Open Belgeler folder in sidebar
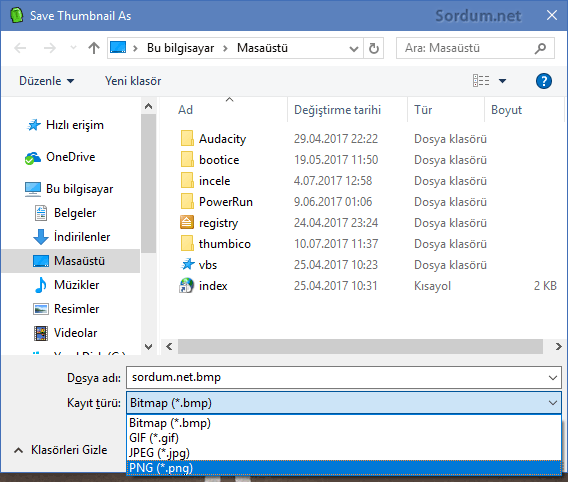568x482 pixels. pos(65,213)
